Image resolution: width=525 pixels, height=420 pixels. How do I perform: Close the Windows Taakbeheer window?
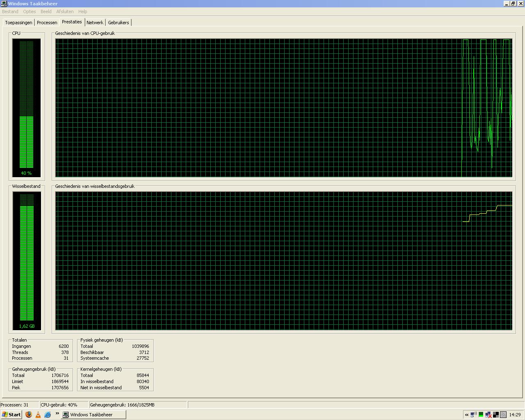pos(520,3)
